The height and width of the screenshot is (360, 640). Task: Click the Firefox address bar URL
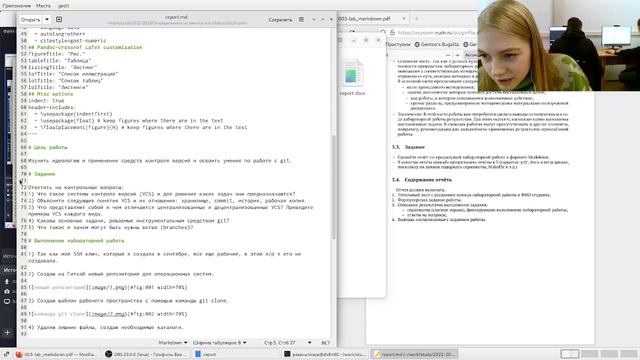coord(437,32)
